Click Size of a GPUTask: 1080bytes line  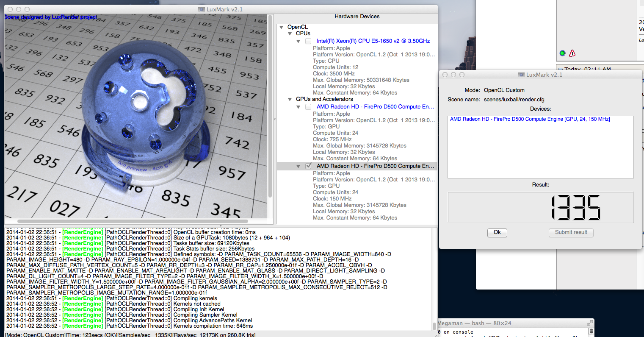[148, 238]
